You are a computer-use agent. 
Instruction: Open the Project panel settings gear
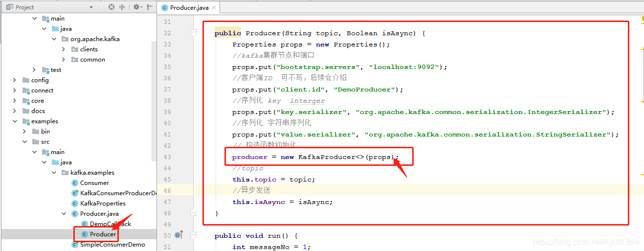136,7
